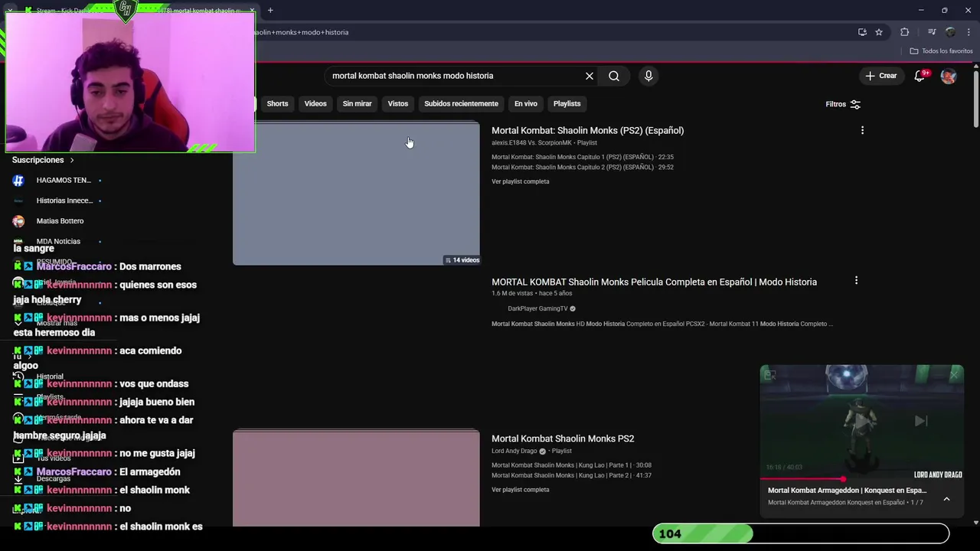Click Ver playlist completa under alexis.E1848 playlist

(520, 181)
